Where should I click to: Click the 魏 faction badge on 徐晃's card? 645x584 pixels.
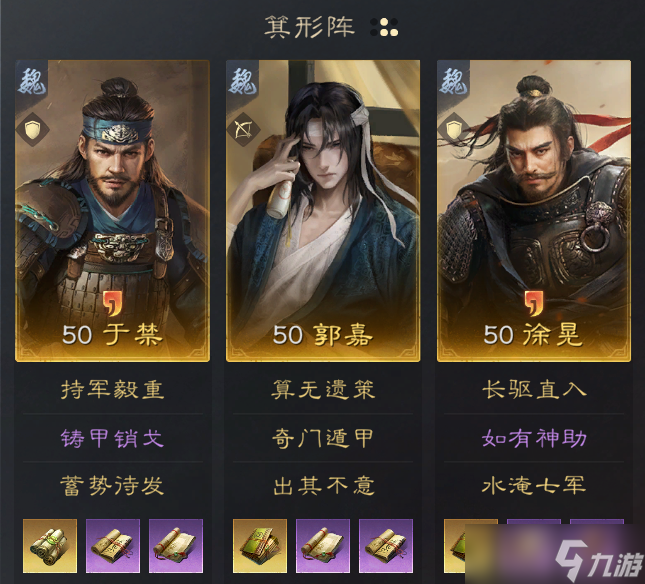[453, 80]
